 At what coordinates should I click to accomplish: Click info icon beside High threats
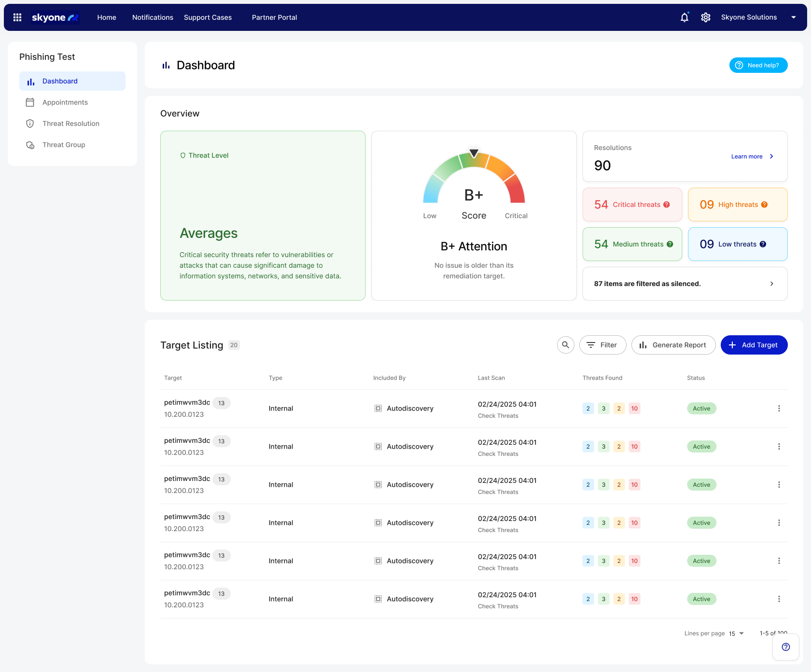764,205
